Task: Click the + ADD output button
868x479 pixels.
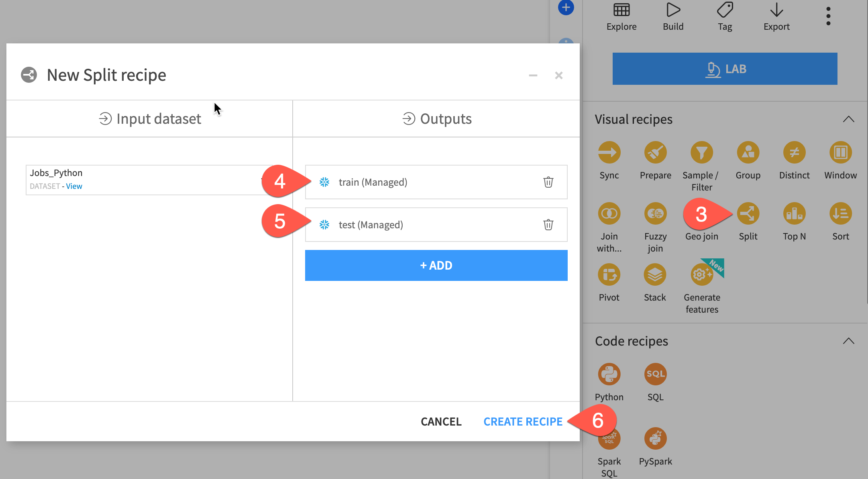Action: tap(436, 265)
